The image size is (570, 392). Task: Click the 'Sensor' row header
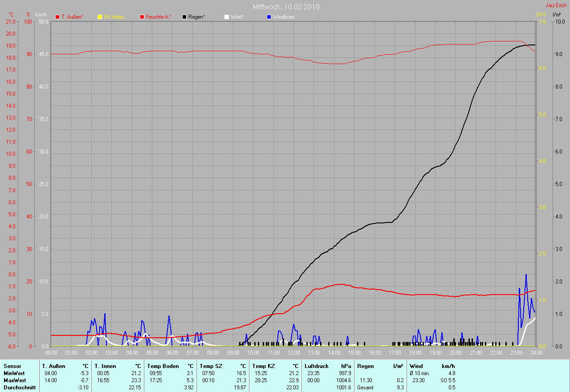[12, 366]
